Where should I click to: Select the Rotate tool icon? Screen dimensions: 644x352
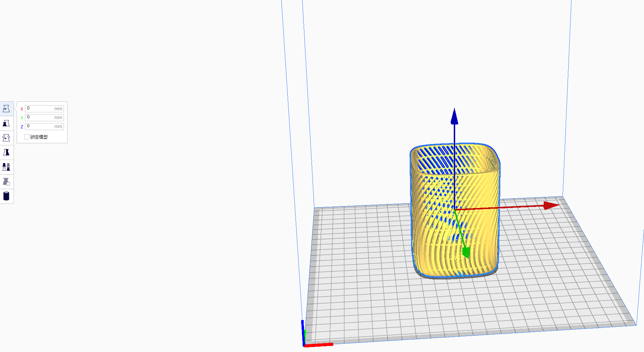point(6,138)
